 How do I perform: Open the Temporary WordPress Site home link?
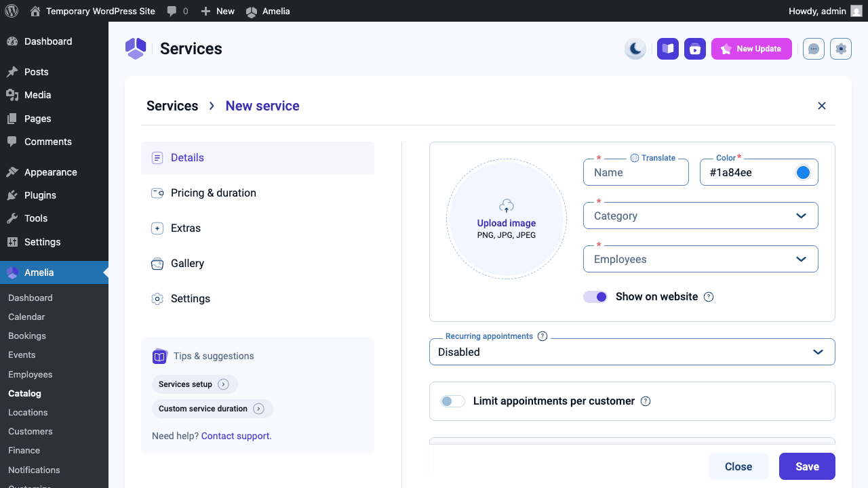93,11
